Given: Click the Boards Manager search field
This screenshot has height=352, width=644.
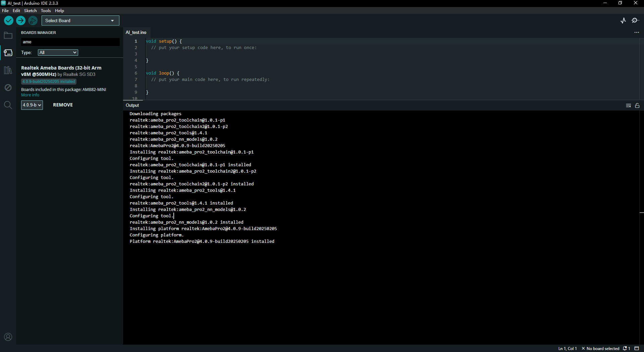Looking at the screenshot, I should (70, 42).
